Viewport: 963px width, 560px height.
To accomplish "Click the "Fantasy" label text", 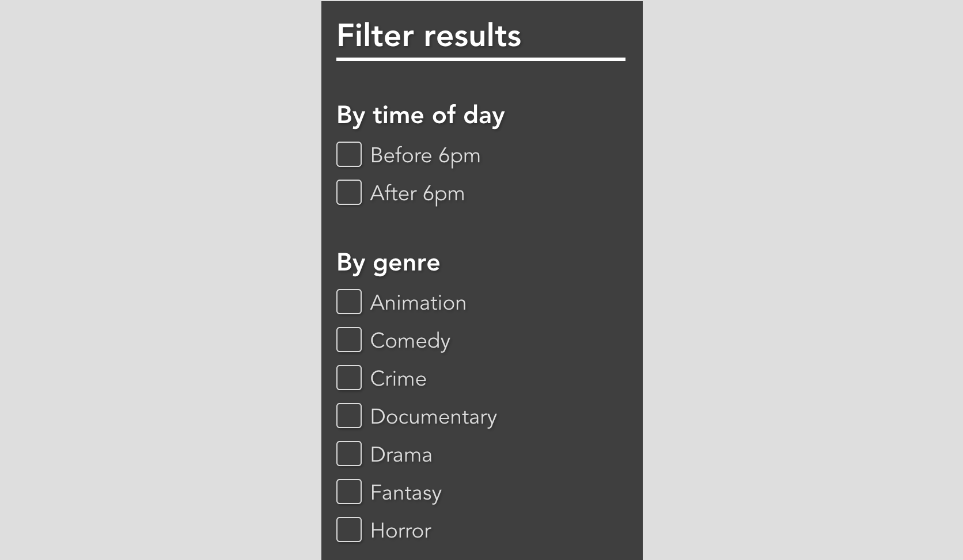I will [405, 493].
